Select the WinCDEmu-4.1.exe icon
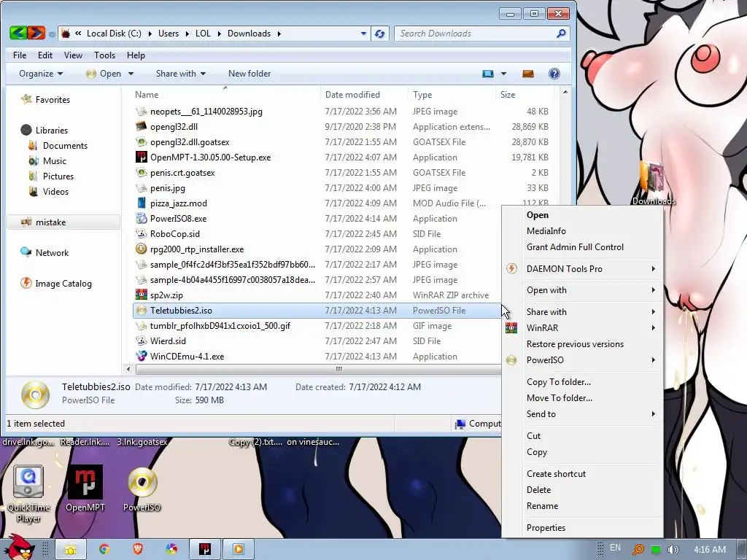The width and height of the screenshot is (747, 560). pos(141,356)
